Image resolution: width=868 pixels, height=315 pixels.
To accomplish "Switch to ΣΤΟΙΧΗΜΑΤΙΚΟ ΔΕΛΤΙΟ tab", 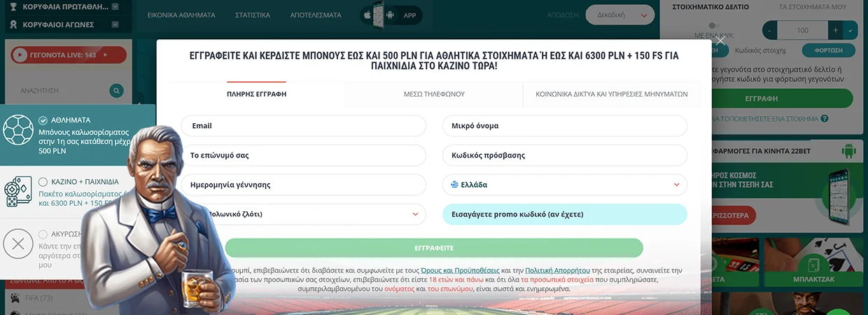I will coord(710,7).
